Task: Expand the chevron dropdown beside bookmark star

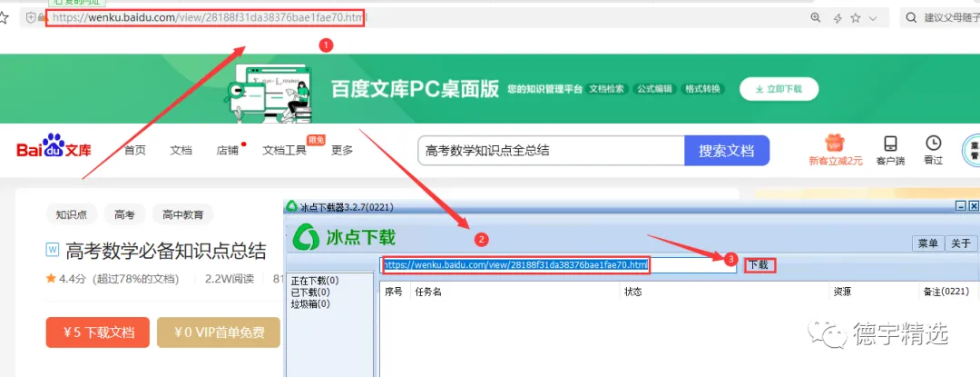Action: [873, 19]
